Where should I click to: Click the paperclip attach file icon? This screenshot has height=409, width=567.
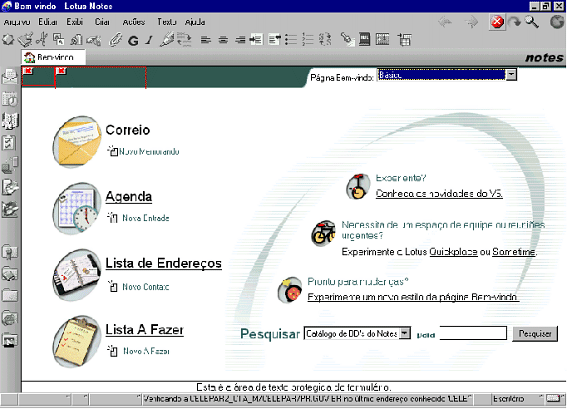[115, 39]
